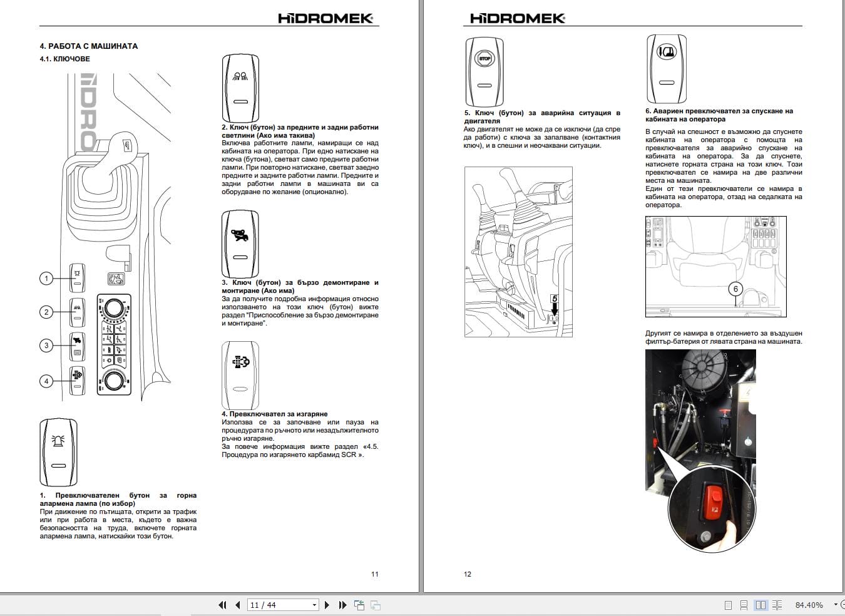Click the regeneration switch image

[240, 376]
